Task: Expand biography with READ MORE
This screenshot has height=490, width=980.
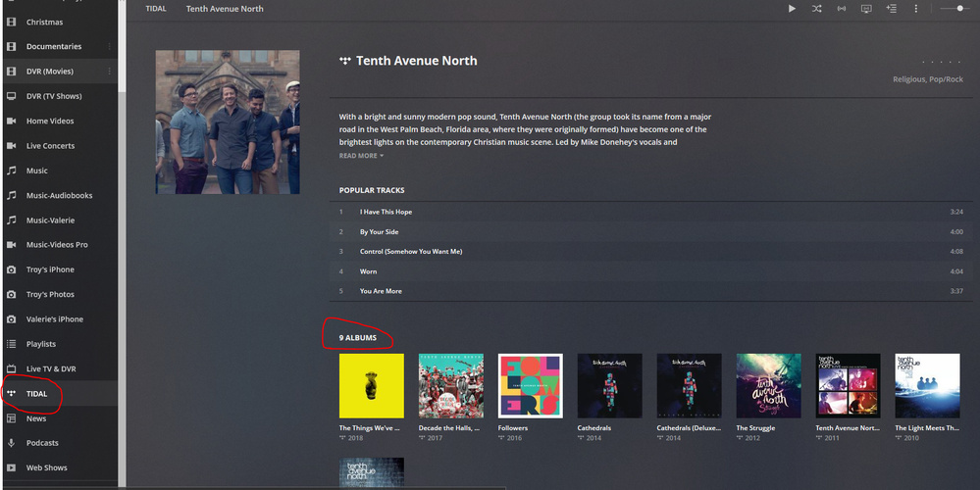Action: pyautogui.click(x=361, y=156)
